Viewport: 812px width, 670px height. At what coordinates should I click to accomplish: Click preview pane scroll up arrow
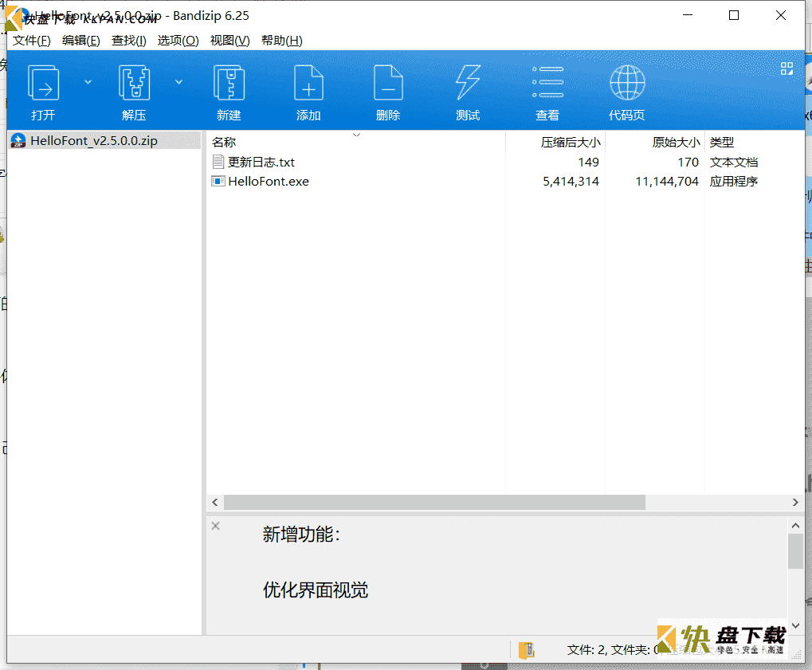(x=795, y=525)
